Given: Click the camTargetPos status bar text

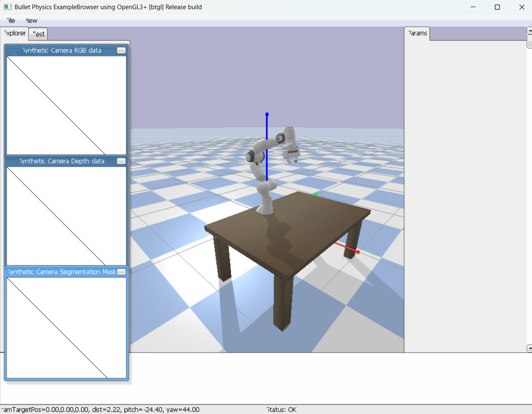Looking at the screenshot, I should [100, 409].
